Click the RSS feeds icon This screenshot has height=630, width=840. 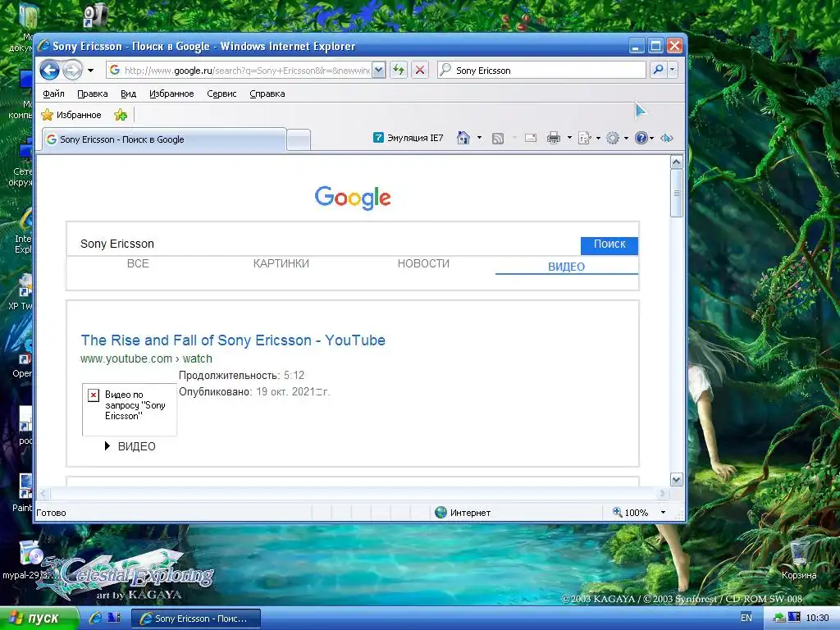point(498,138)
